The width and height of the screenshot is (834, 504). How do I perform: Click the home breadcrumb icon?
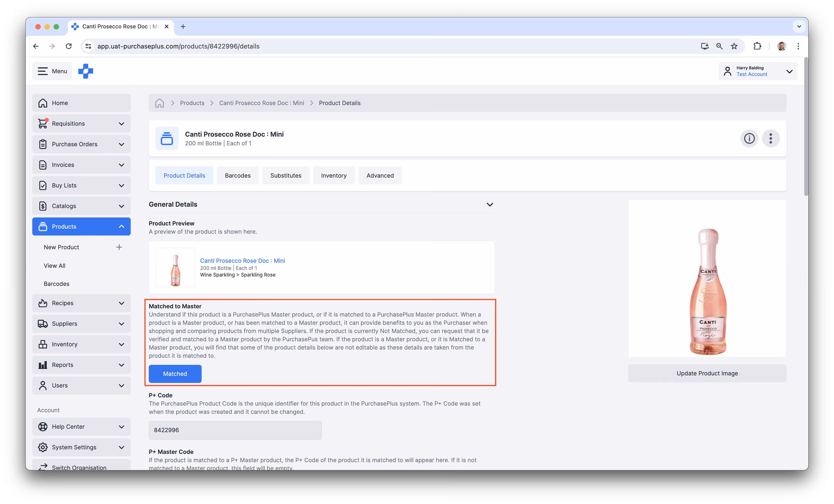(x=159, y=103)
